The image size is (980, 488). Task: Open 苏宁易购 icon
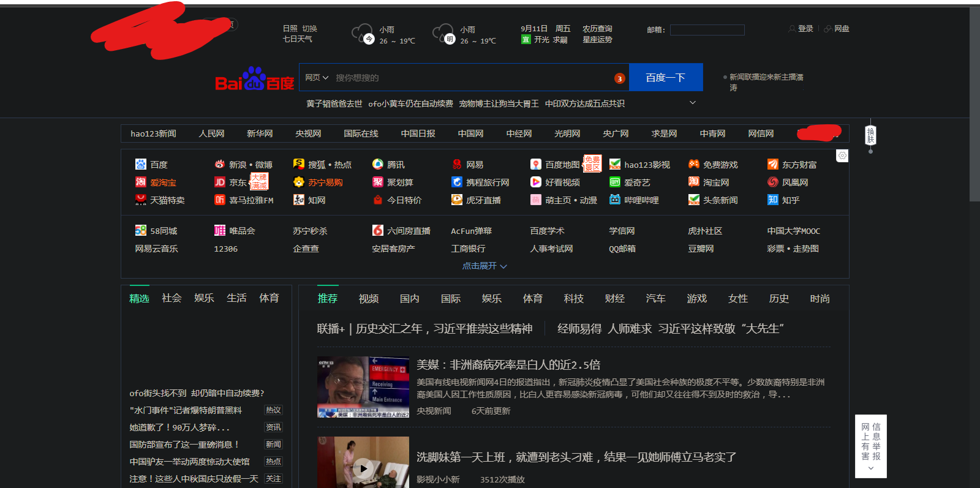(299, 182)
